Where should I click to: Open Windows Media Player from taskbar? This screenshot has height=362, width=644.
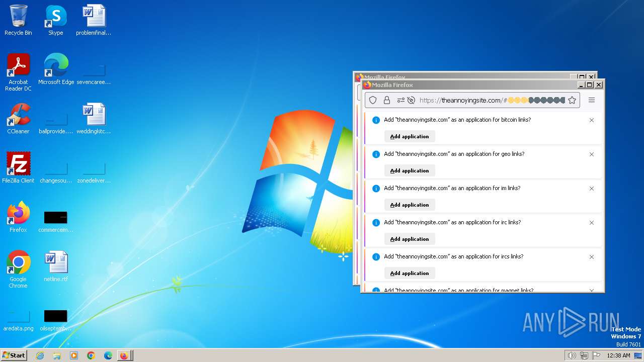74,355
